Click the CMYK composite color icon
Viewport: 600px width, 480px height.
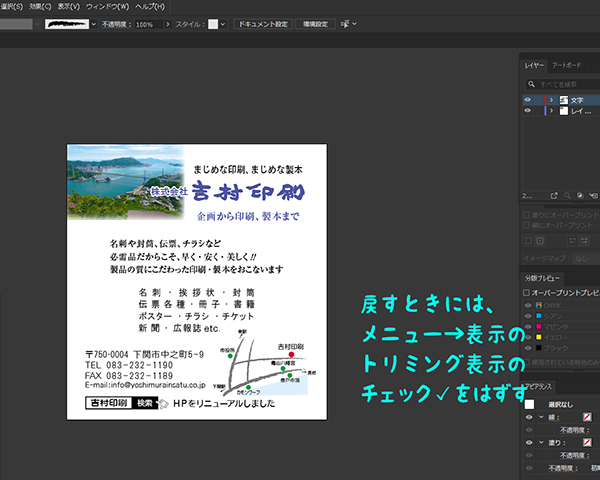(x=539, y=305)
